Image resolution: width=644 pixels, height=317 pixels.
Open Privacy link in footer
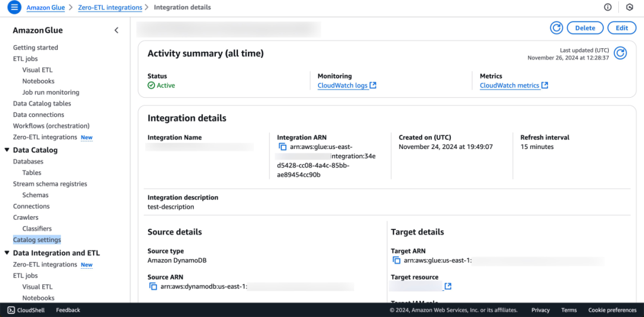(540, 310)
